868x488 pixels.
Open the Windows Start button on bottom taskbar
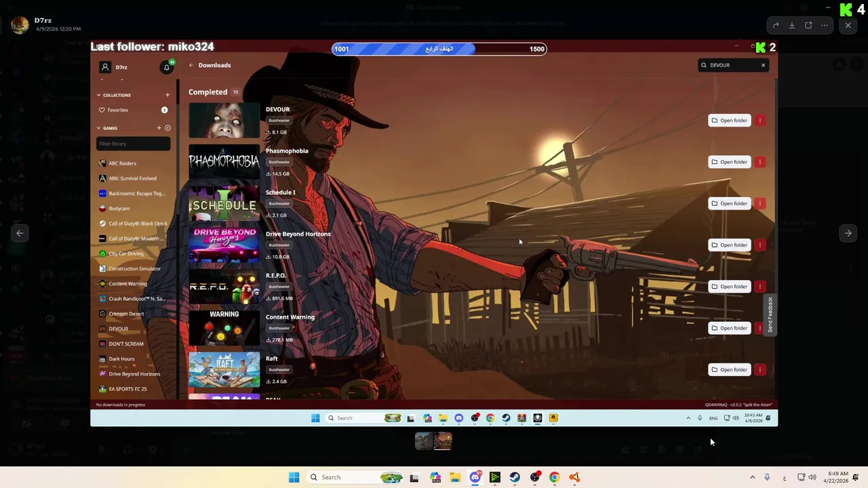click(x=294, y=477)
